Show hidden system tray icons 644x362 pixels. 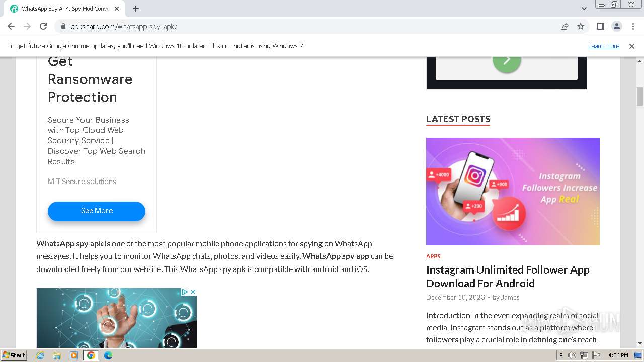click(x=561, y=355)
